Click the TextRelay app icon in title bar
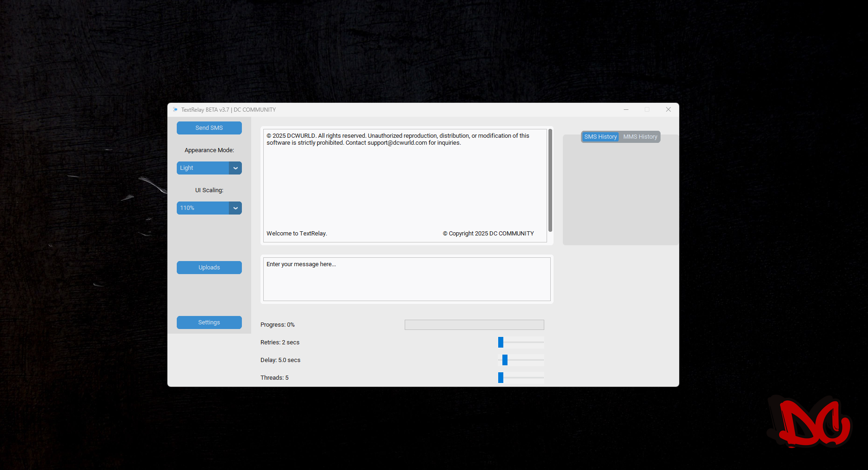Viewport: 868px width, 470px height. tap(175, 110)
